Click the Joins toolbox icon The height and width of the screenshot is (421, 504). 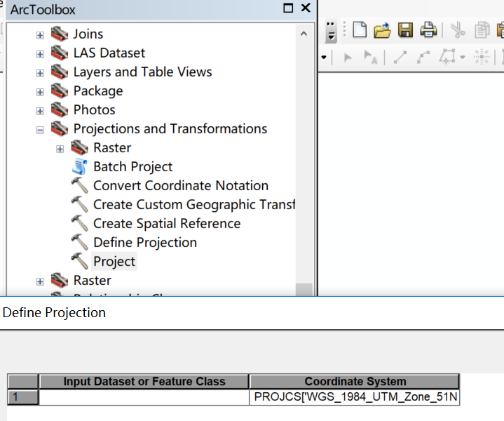60,34
